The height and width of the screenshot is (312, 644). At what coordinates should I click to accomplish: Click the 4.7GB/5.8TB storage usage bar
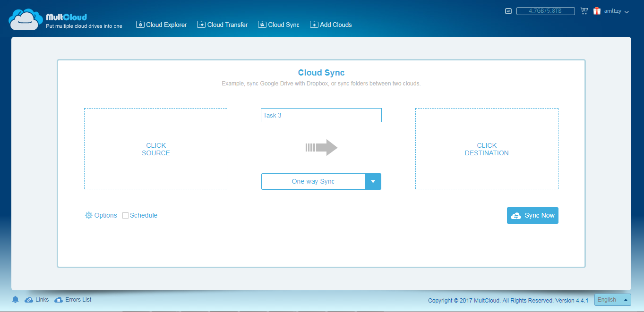pyautogui.click(x=545, y=11)
